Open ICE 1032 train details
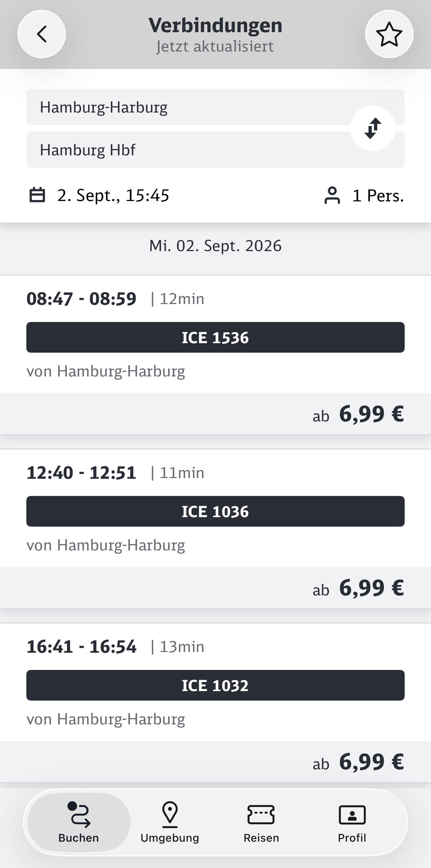The height and width of the screenshot is (868, 431). tap(215, 685)
